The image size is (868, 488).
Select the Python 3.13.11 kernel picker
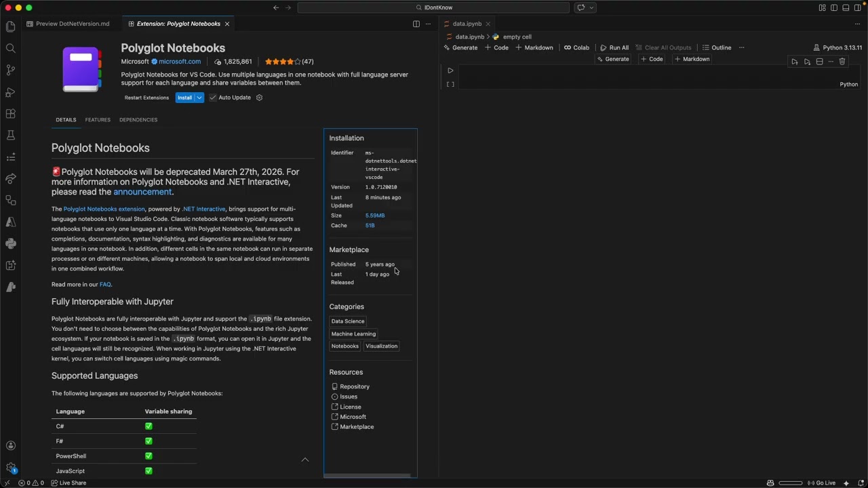coord(837,47)
